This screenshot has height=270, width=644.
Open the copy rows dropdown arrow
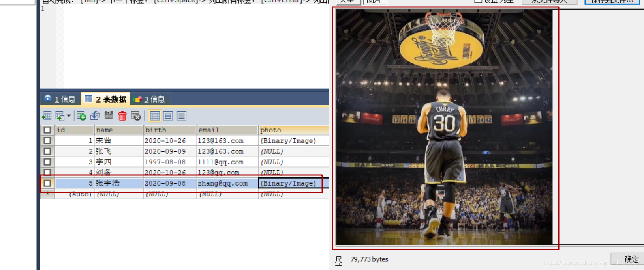coord(69,116)
